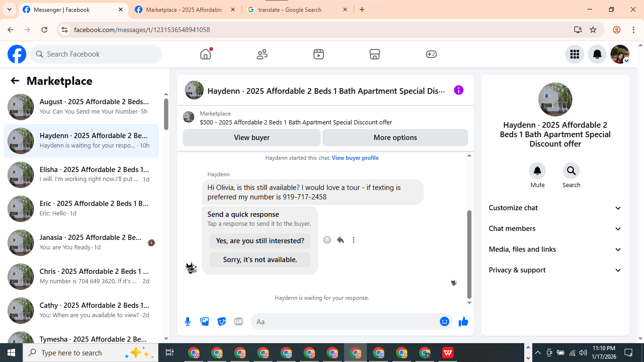Click Windows taskbar search box
Screen dimensions: 644x362
tap(91, 353)
